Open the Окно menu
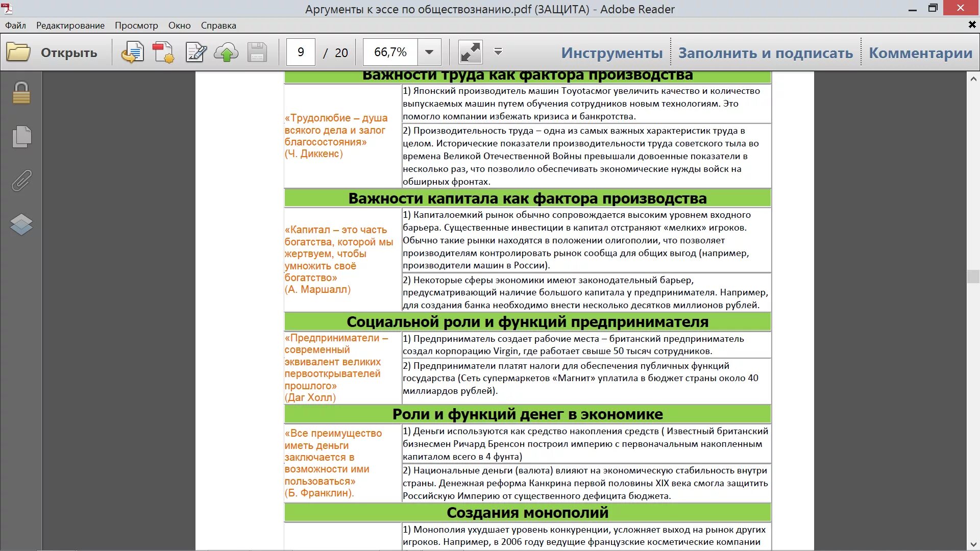The image size is (980, 551). tap(178, 25)
